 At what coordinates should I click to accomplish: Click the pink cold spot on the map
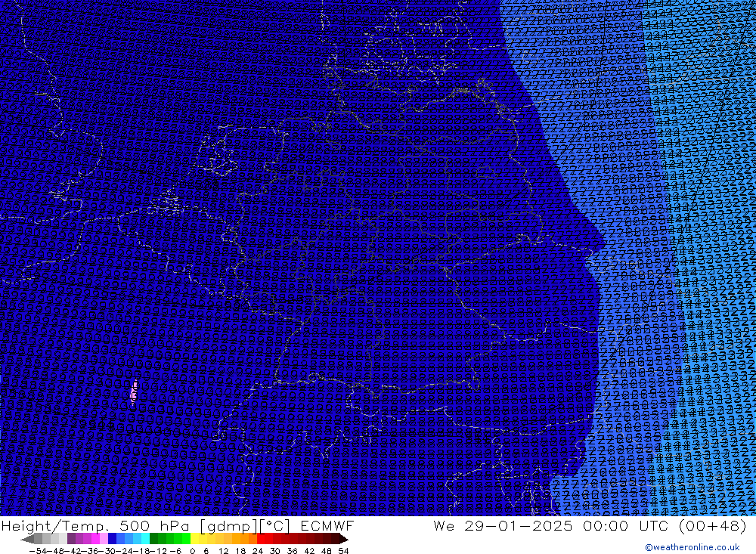[x=134, y=392]
